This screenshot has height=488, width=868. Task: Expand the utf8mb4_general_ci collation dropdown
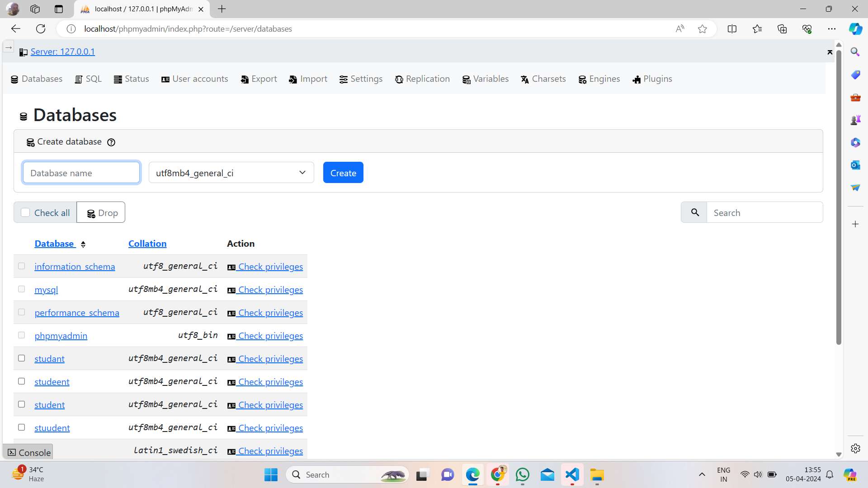(x=302, y=172)
